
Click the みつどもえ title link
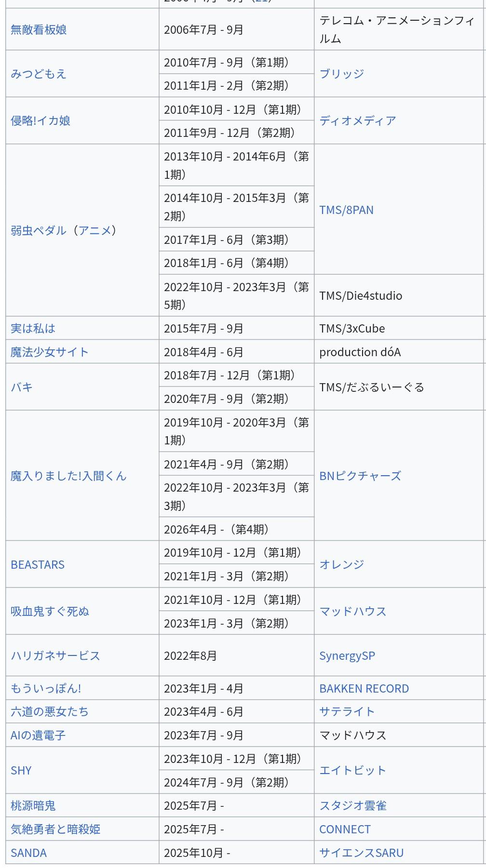point(39,74)
